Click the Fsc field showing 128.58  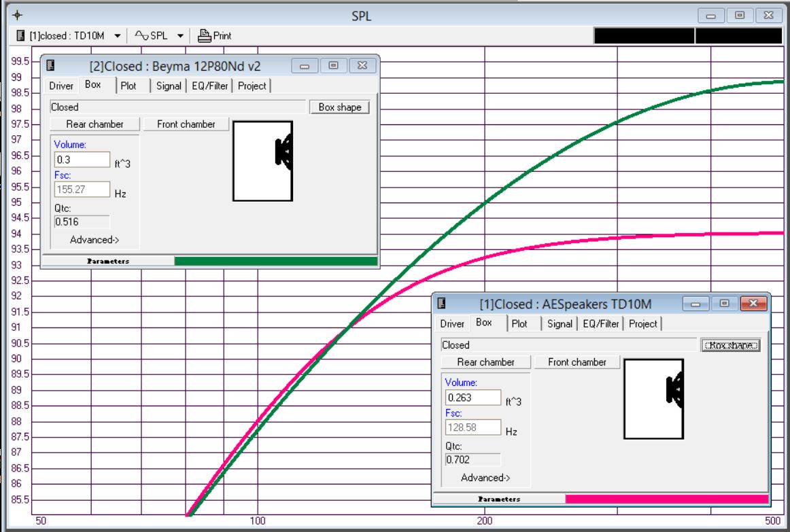pos(473,427)
